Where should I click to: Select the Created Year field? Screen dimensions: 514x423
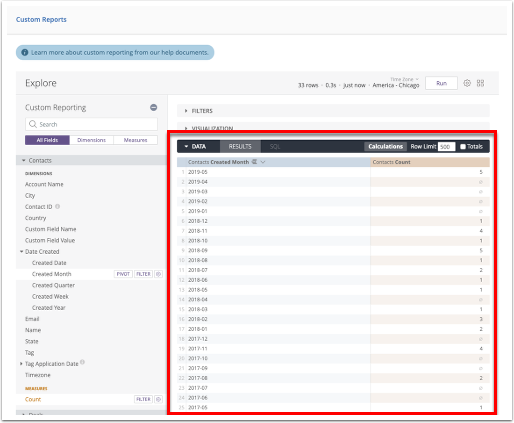pyautogui.click(x=49, y=308)
